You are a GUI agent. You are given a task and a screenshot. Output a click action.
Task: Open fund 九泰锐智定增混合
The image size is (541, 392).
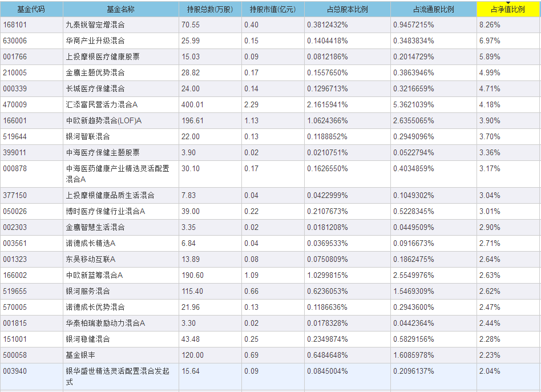pos(95,25)
